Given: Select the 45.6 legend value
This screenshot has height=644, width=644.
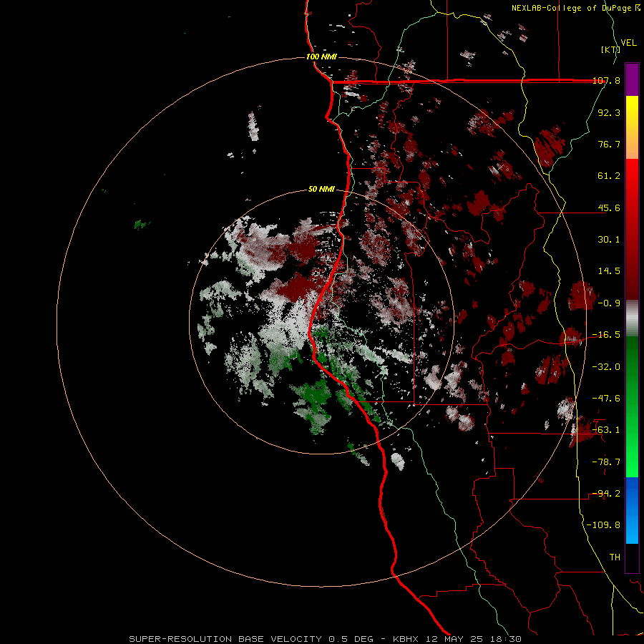Looking at the screenshot, I should [x=609, y=208].
